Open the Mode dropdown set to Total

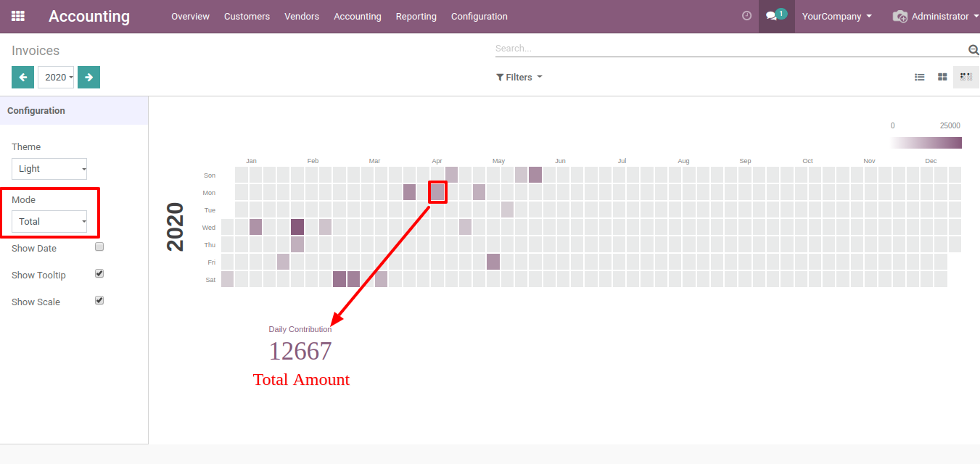[x=49, y=222]
